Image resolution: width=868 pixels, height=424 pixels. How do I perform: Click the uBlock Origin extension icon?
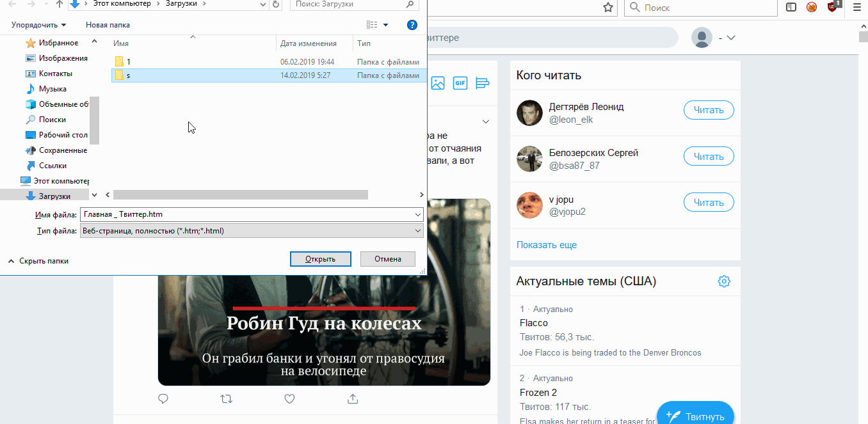pyautogui.click(x=833, y=6)
